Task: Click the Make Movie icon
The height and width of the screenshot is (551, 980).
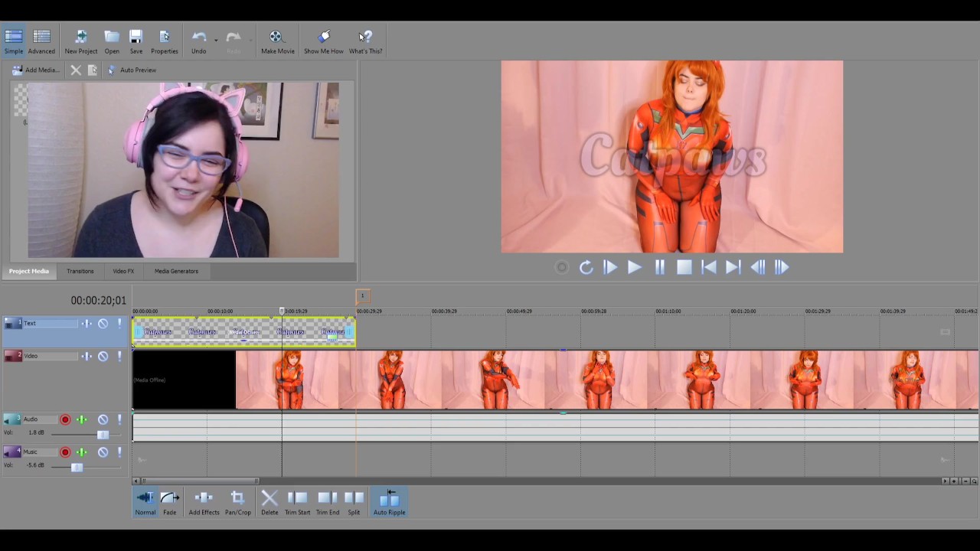Action: pyautogui.click(x=276, y=41)
